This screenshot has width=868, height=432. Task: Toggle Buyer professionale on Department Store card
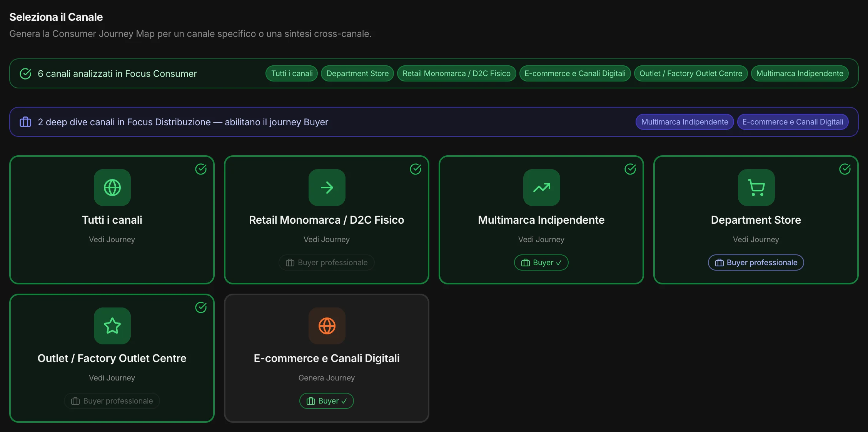pos(756,263)
